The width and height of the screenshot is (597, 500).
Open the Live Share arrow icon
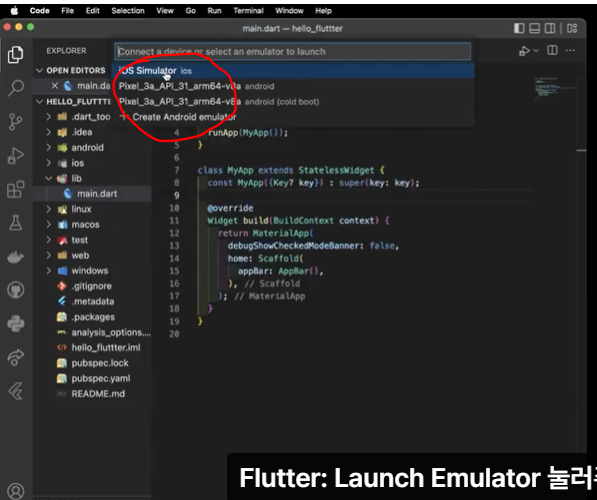[x=16, y=357]
